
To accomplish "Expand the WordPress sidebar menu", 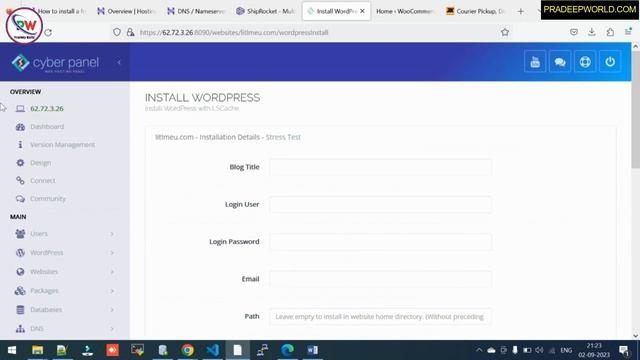I will coord(64,253).
